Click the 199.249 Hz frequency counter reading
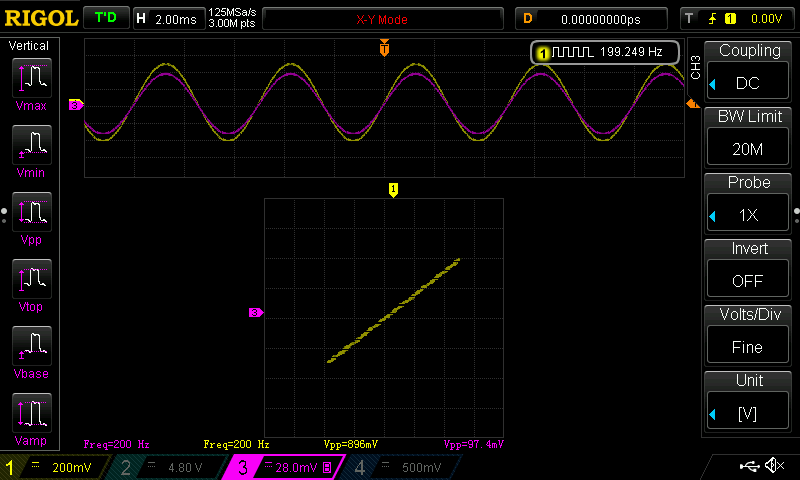The image size is (800, 480). [x=631, y=52]
